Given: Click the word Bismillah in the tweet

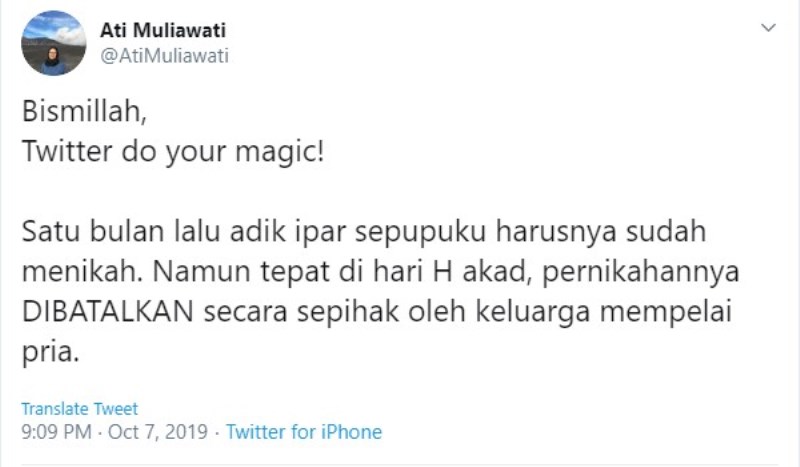Looking at the screenshot, I should point(81,111).
